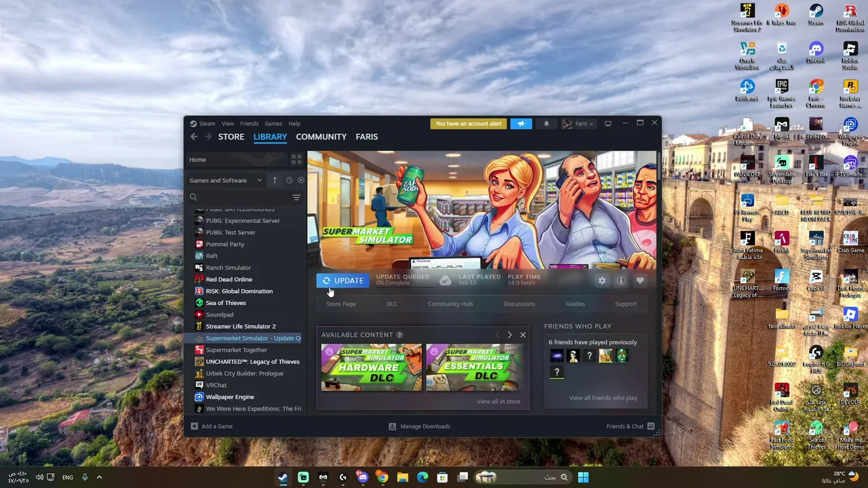View Steam Cloud status icon
This screenshot has width=868, height=488.
click(x=445, y=281)
